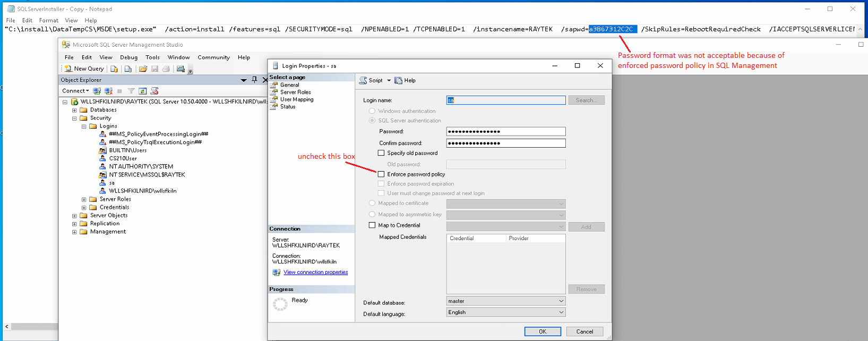Click the Save disk icon in toolbar

(154, 69)
